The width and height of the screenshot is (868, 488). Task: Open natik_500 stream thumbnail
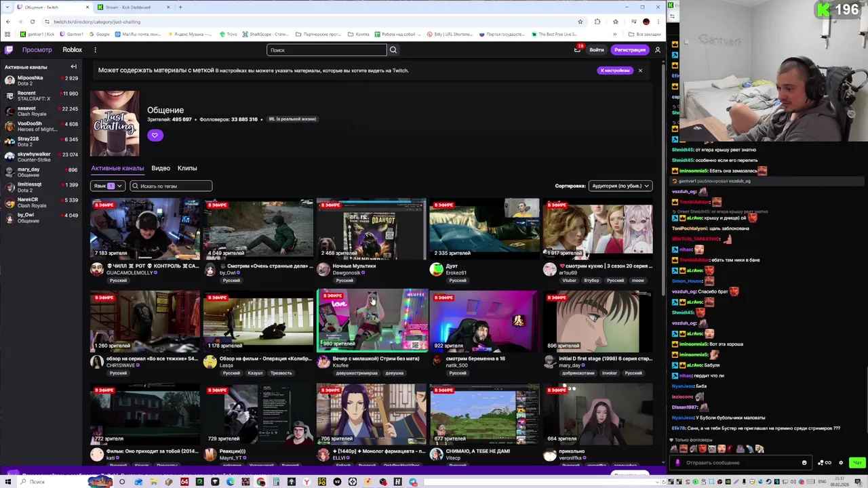point(484,321)
